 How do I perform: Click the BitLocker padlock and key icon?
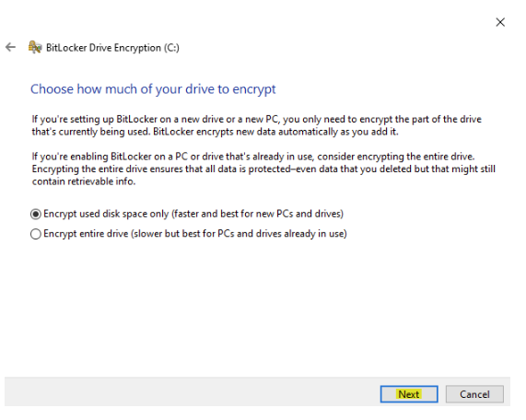click(35, 47)
